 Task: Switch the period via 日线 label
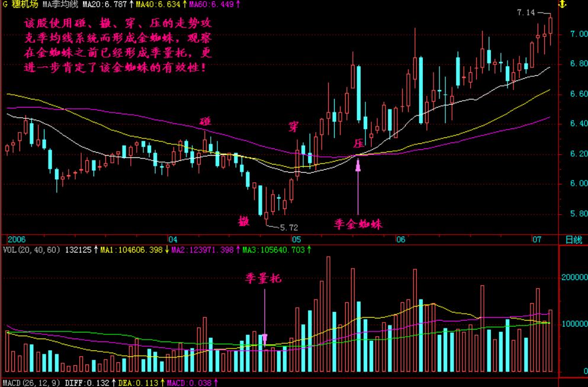[573, 240]
